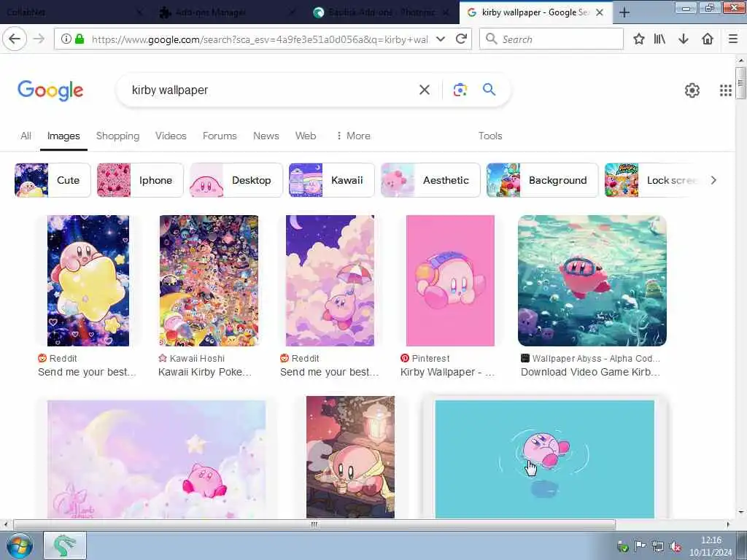Screen dimensions: 747x560
Task: Open the Tools filter options
Action: pos(490,136)
